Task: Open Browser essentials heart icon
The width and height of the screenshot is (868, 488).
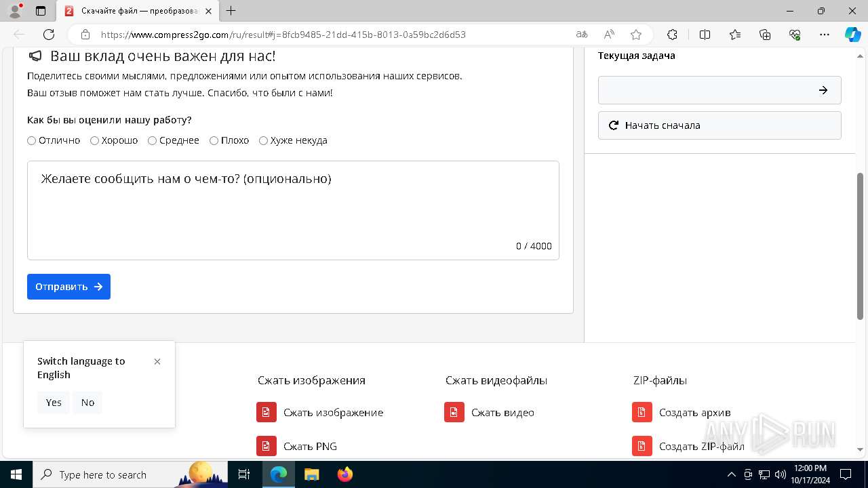Action: (x=795, y=35)
